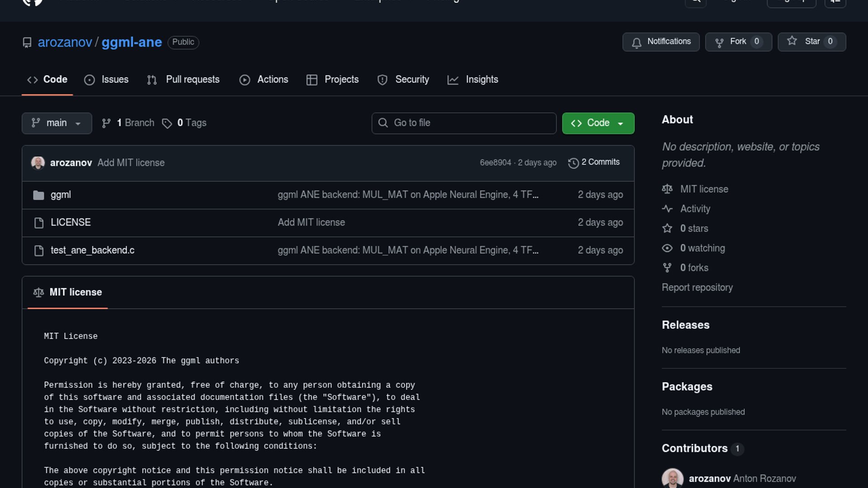The width and height of the screenshot is (868, 488).
Task: Expand the main branch dropdown
Action: click(x=57, y=123)
